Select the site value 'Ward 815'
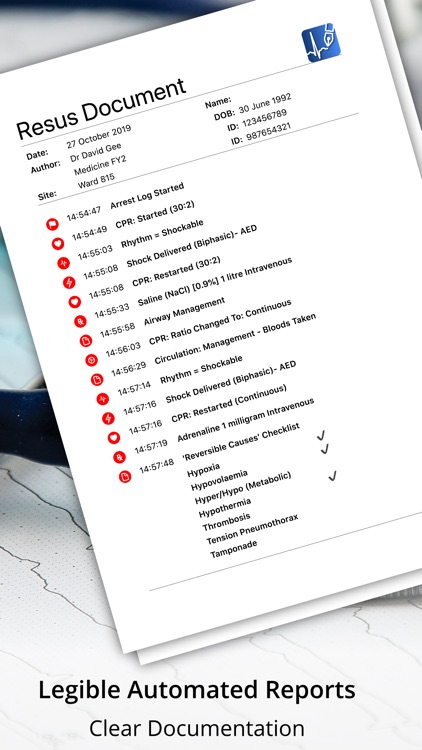The width and height of the screenshot is (422, 750). tap(96, 182)
